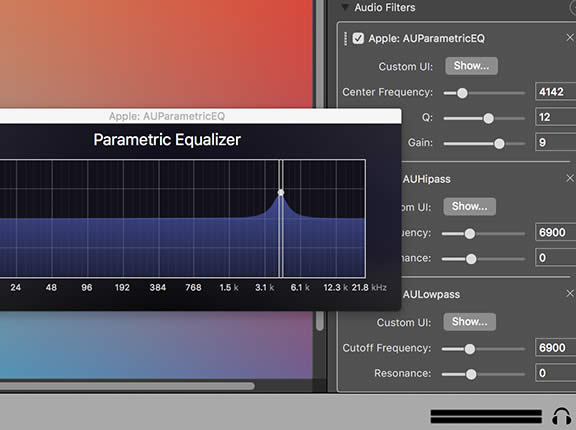Click the Q value field showing 12

555,117
